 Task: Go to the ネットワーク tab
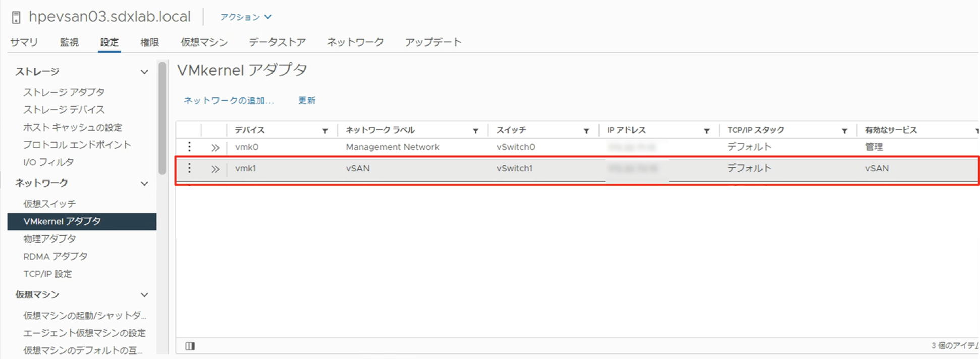[355, 42]
